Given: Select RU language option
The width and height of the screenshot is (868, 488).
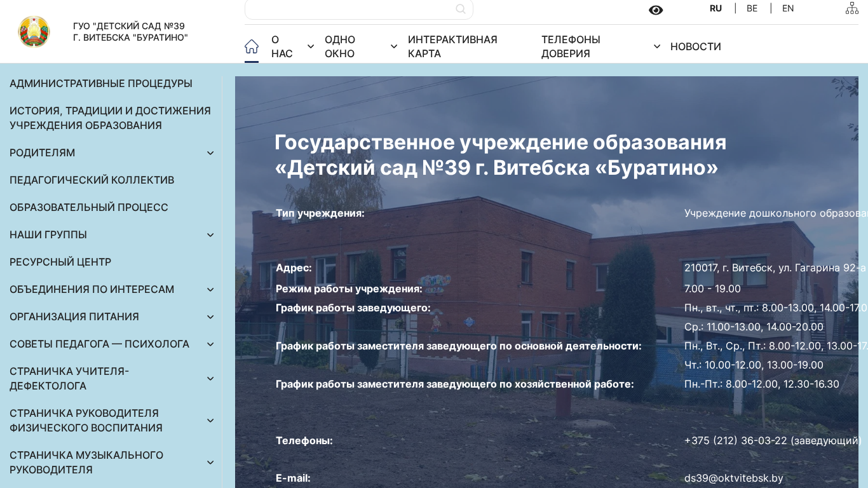Looking at the screenshot, I should click(715, 8).
